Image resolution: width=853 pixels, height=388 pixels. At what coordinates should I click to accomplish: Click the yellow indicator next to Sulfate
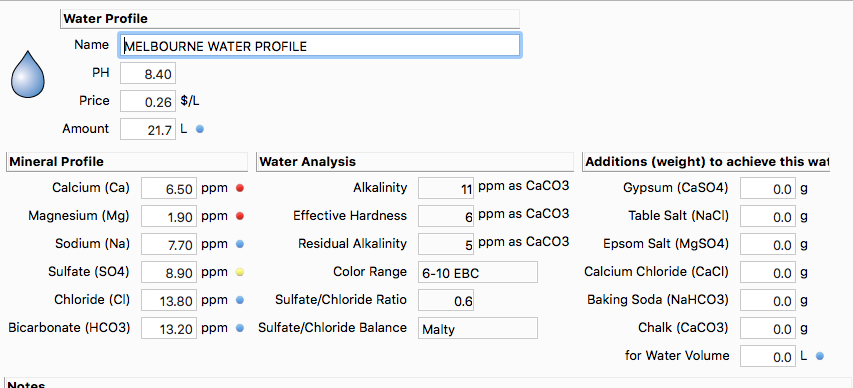pyautogui.click(x=239, y=272)
